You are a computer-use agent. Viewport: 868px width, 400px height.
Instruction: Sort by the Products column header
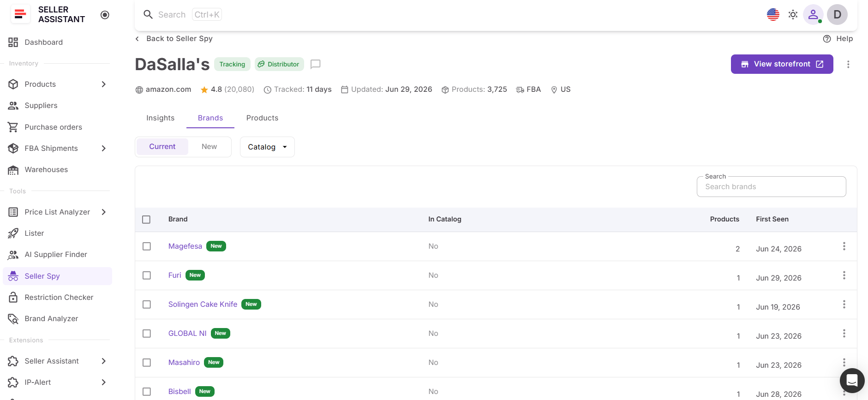click(x=724, y=219)
